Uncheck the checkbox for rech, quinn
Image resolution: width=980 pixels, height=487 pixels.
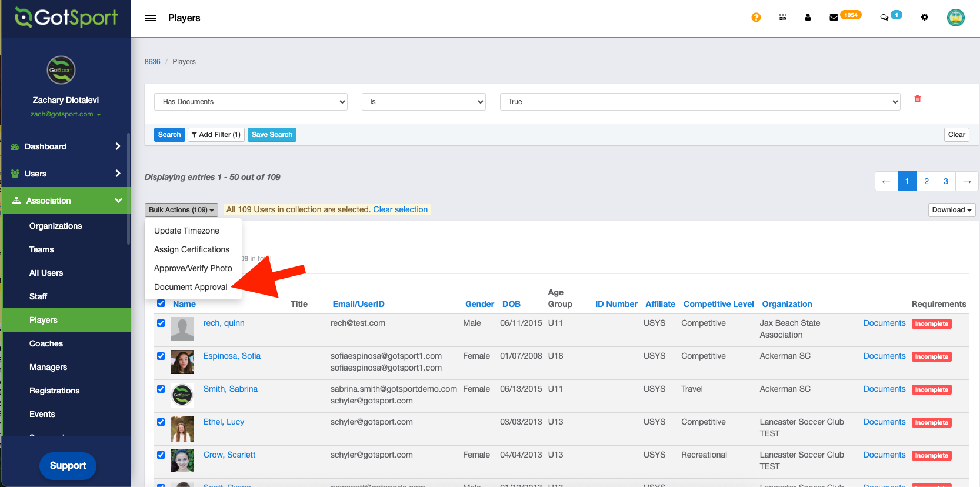161,323
